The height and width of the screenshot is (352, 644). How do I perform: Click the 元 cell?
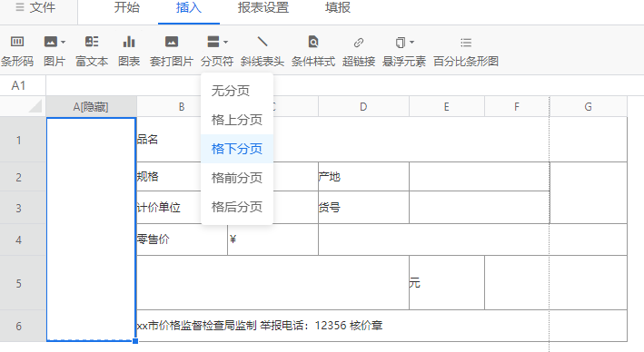(x=447, y=283)
